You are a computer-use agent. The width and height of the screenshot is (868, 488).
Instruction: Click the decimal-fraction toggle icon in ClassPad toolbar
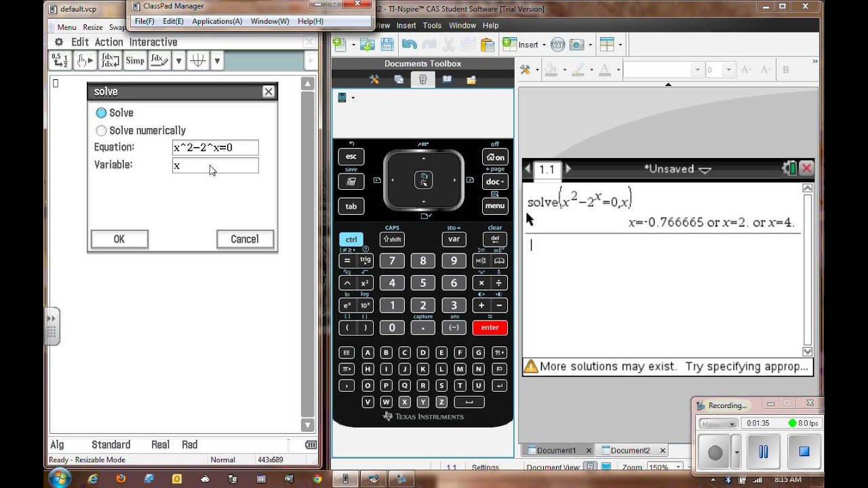60,61
